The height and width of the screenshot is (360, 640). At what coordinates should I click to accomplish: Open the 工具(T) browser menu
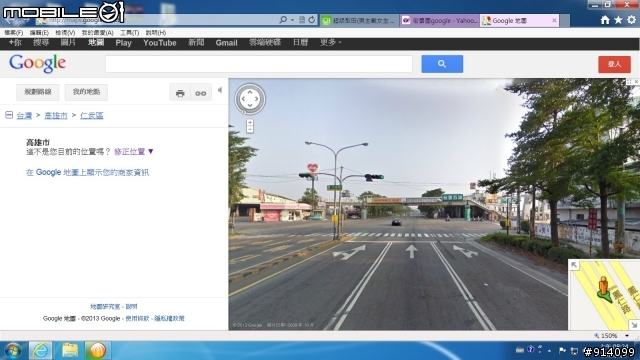(129, 33)
